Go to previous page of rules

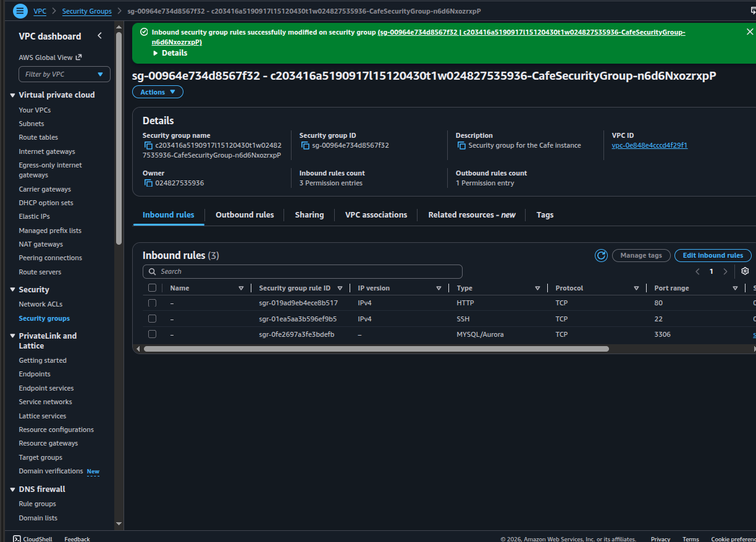[697, 271]
